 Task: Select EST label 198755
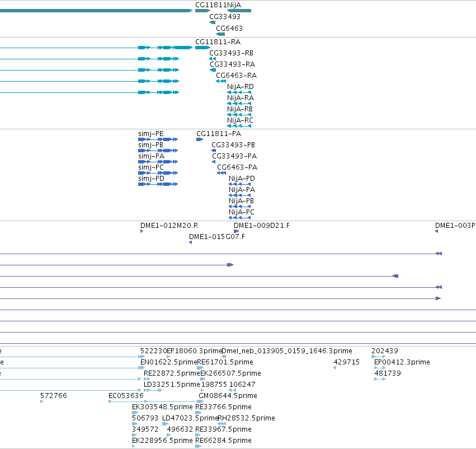(214, 385)
